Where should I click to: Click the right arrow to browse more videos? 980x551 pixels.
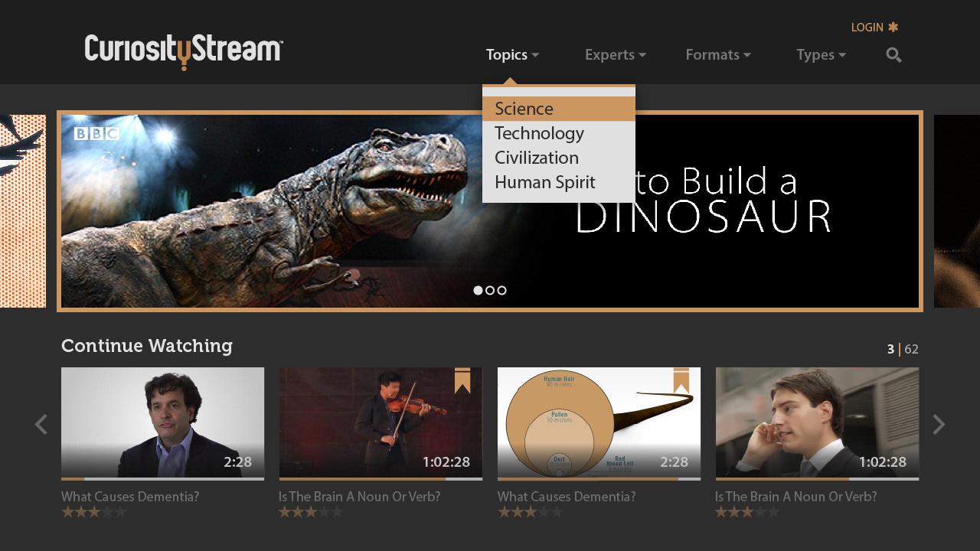tap(939, 424)
